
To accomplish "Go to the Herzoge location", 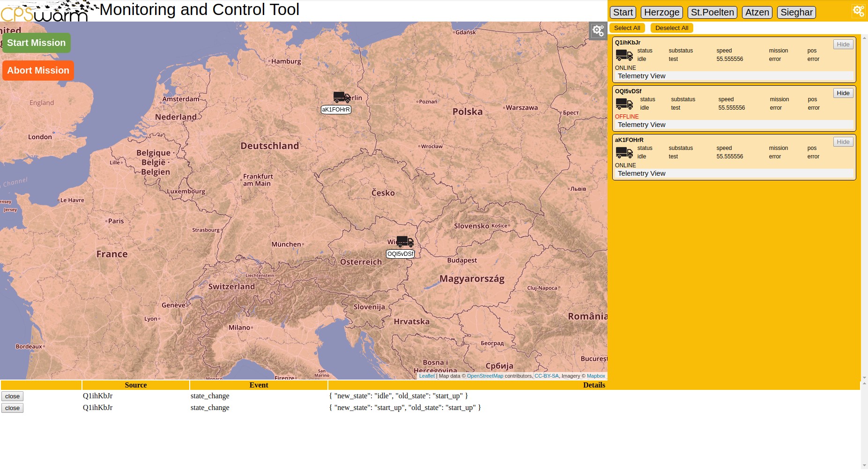I will [662, 13].
